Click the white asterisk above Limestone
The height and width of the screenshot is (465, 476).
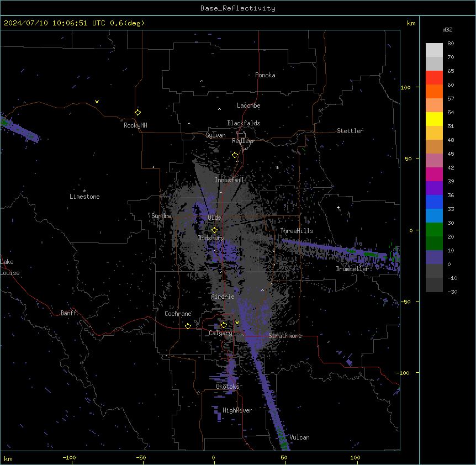pyautogui.click(x=84, y=191)
